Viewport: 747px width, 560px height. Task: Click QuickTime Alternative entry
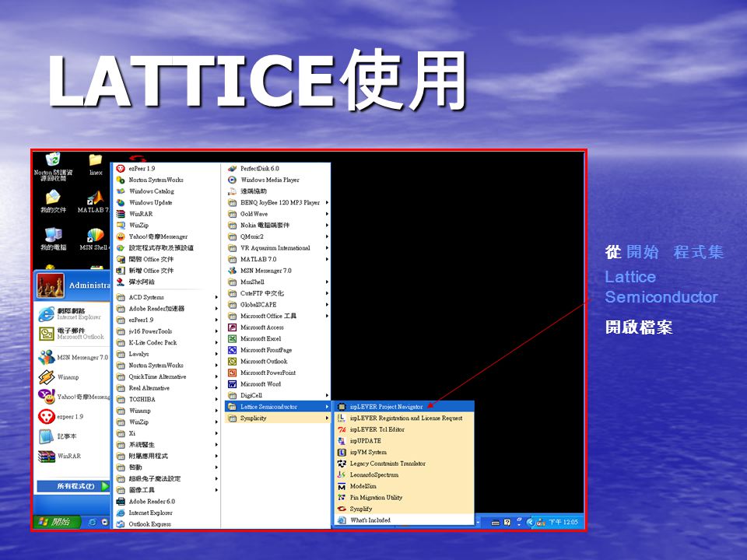click(x=167, y=376)
